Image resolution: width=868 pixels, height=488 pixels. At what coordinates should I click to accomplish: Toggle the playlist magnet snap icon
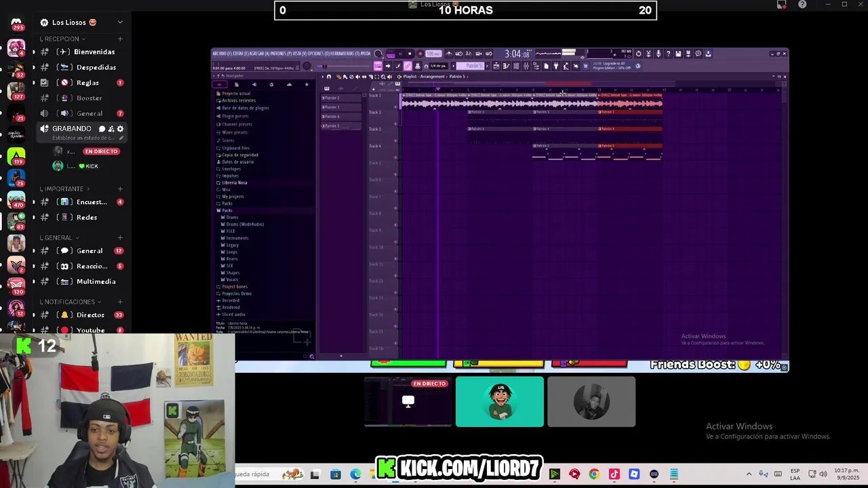329,77
